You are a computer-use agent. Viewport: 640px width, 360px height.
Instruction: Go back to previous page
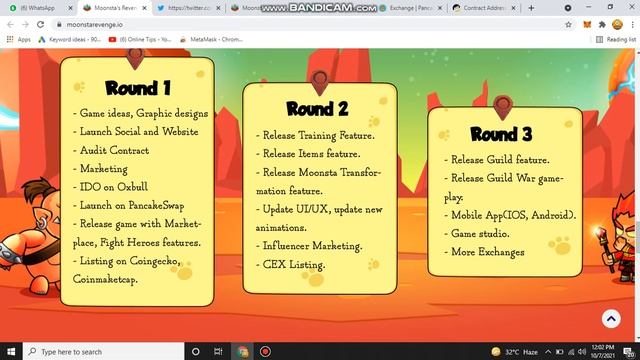(x=10, y=24)
